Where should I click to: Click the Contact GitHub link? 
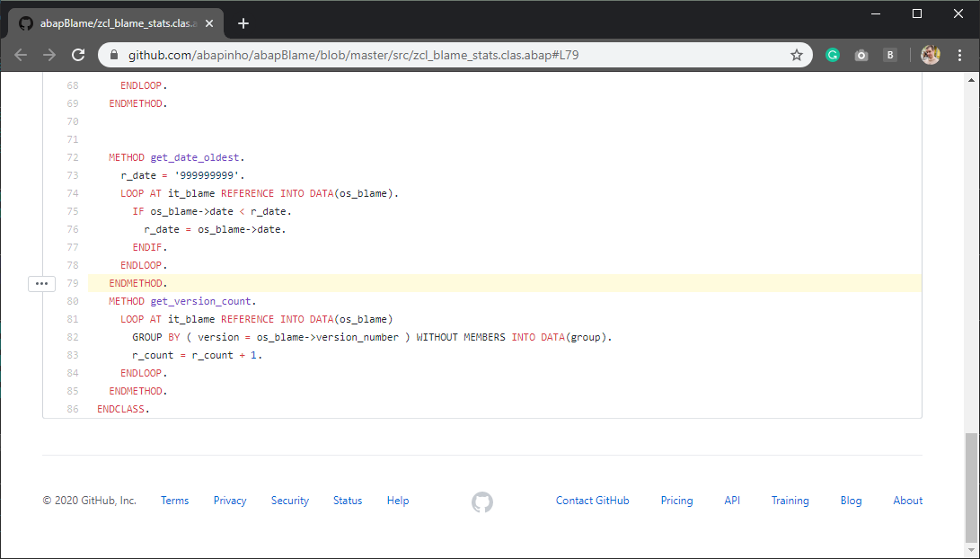[x=592, y=501]
